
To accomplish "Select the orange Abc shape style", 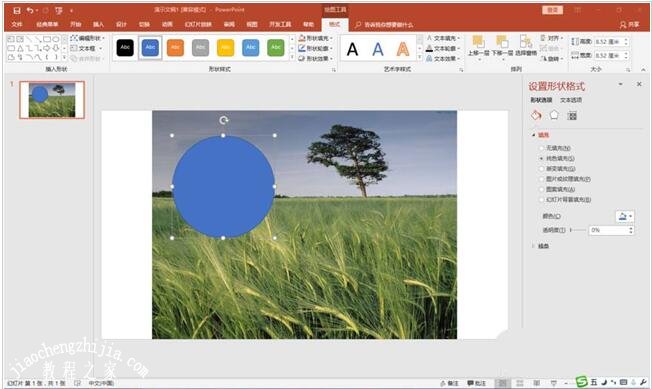I will [x=175, y=47].
